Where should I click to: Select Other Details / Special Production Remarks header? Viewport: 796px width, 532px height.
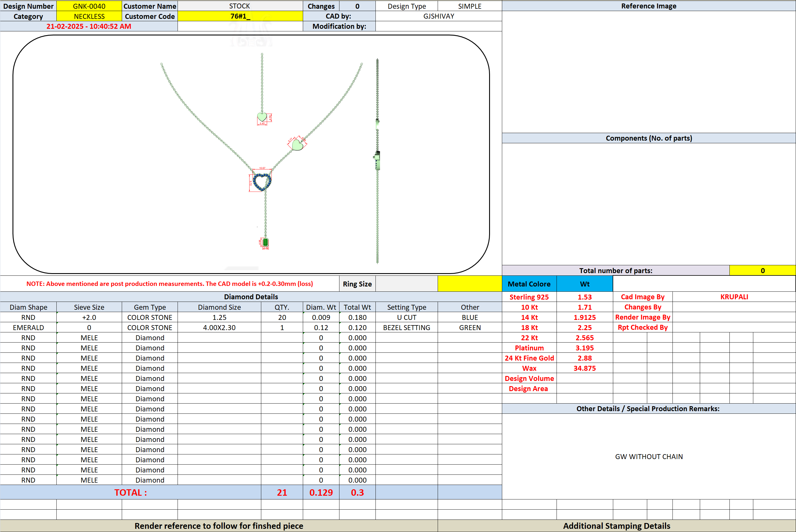[648, 409]
